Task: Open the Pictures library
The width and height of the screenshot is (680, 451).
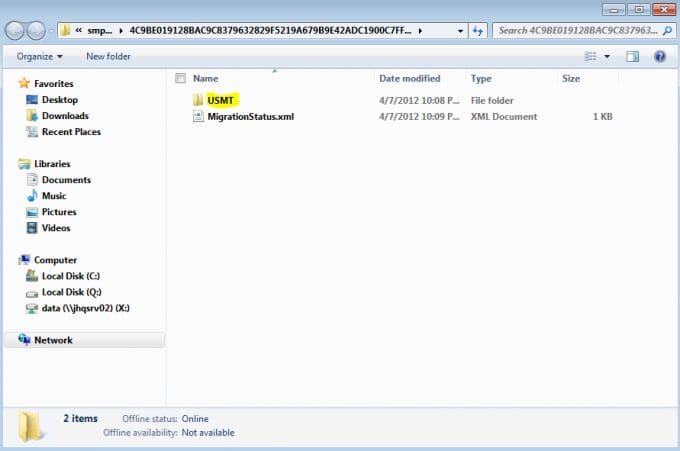Action: [x=59, y=212]
